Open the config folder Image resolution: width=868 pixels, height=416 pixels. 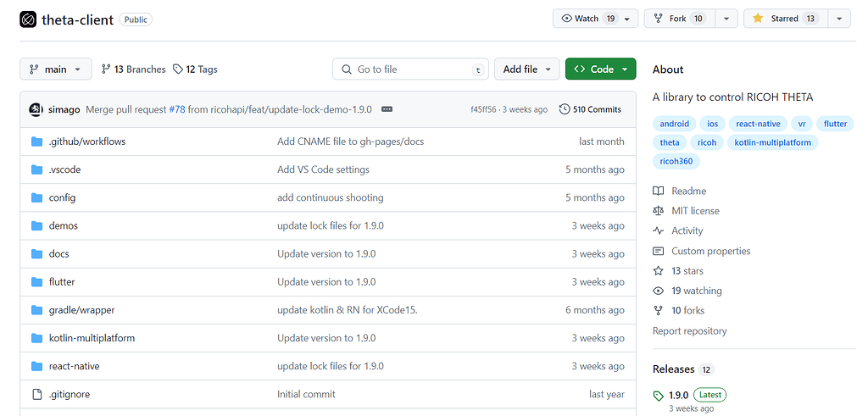click(x=62, y=197)
